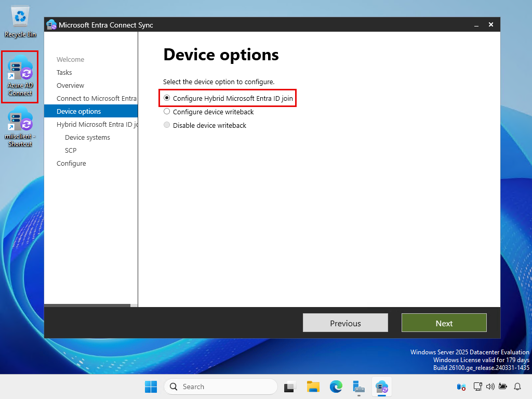Click the battery status tray icon
532x399 pixels.
point(503,387)
